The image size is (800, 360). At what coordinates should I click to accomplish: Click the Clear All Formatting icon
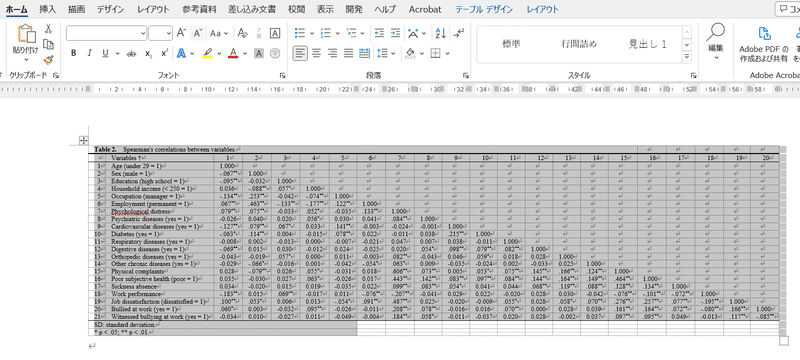point(242,34)
